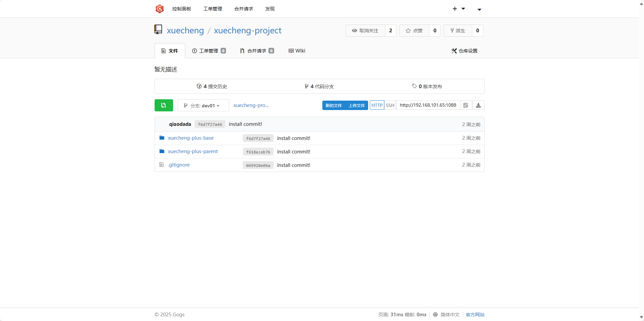Viewport: 644px width, 321px height.
Task: Open commit f6d7f27a46 in xuecheng-plus-base row
Action: tap(258, 138)
